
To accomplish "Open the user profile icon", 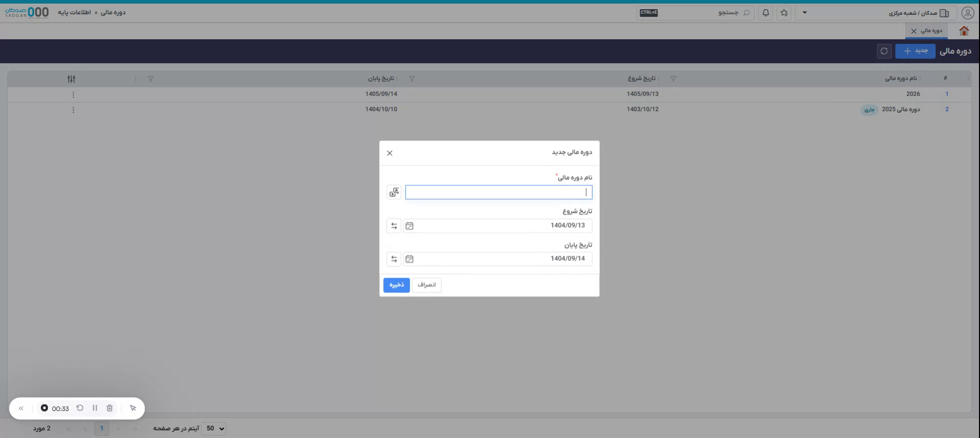I will (x=967, y=13).
